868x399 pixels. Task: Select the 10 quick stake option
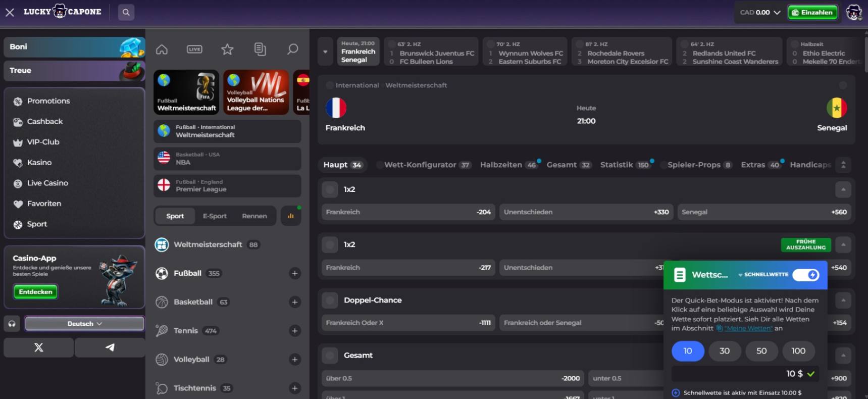point(688,351)
